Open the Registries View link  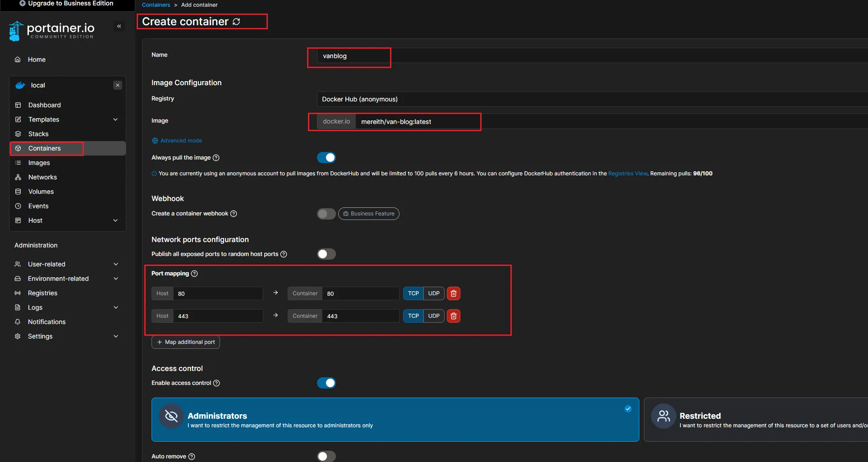[628, 174]
